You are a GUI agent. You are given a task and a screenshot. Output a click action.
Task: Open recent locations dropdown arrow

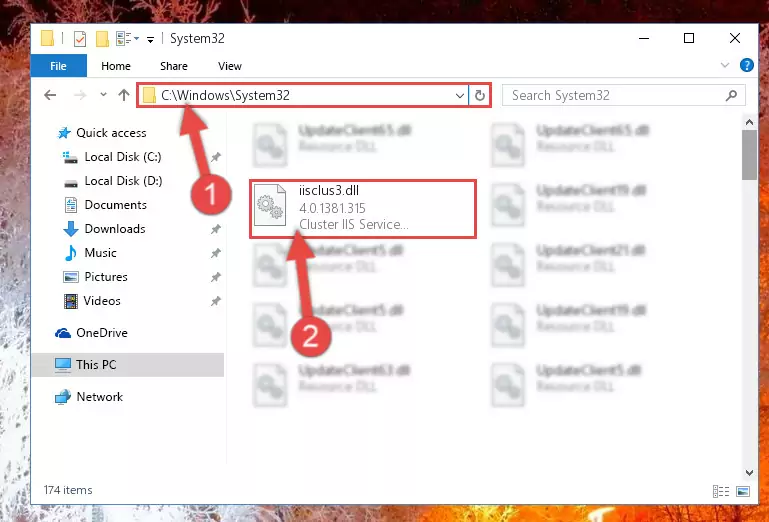103,94
